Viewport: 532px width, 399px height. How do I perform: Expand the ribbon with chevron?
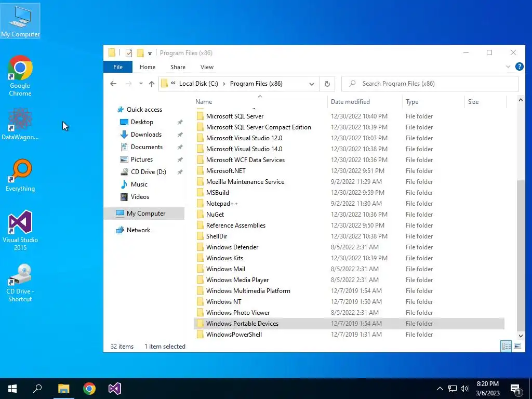pos(508,67)
